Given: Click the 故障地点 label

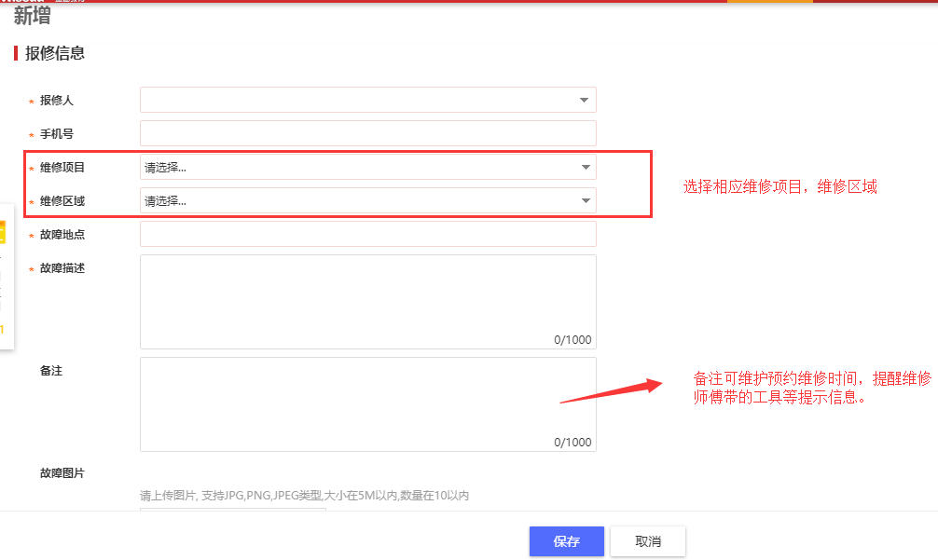Looking at the screenshot, I should (x=62, y=235).
